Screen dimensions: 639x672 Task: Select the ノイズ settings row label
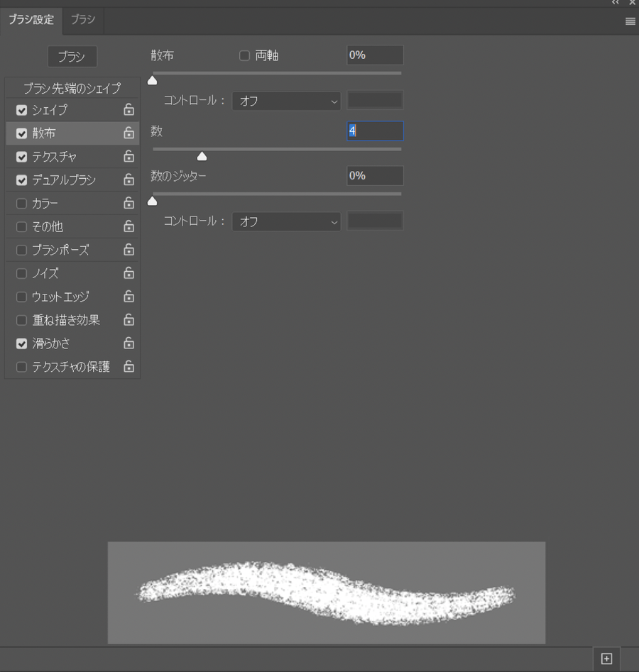coord(45,273)
